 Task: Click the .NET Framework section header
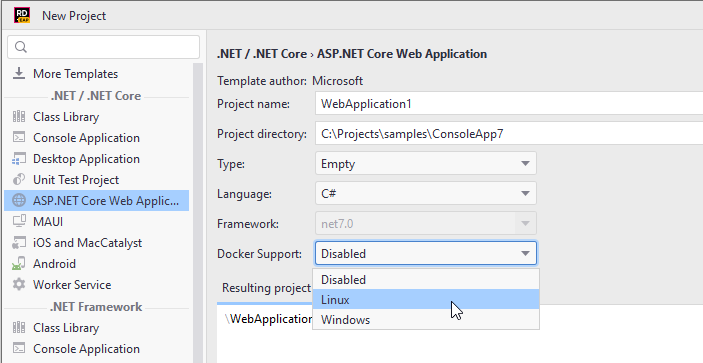point(96,307)
